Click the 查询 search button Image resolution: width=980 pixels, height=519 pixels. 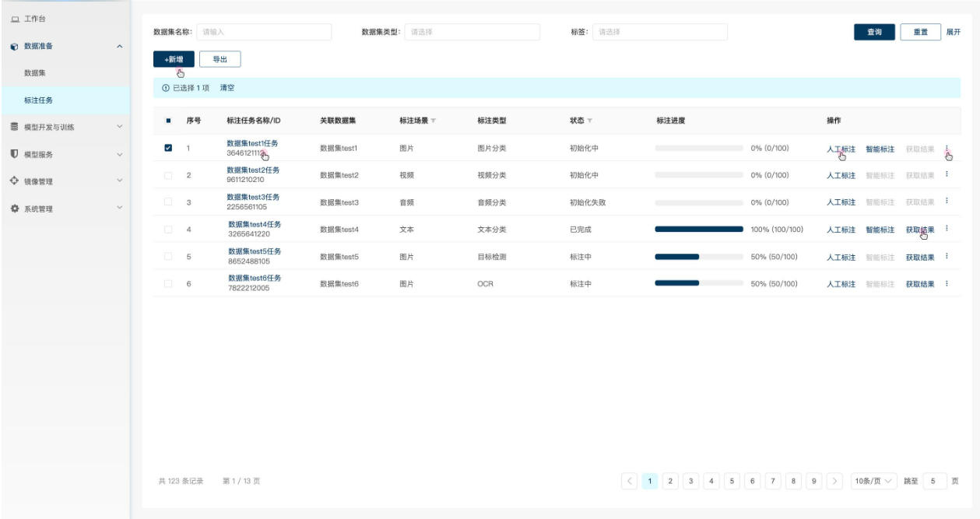point(874,32)
